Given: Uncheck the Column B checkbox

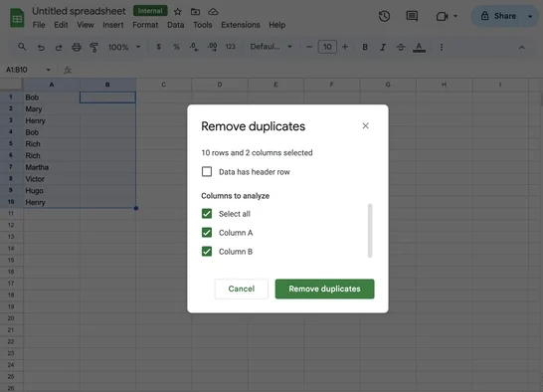Looking at the screenshot, I should click(x=207, y=252).
